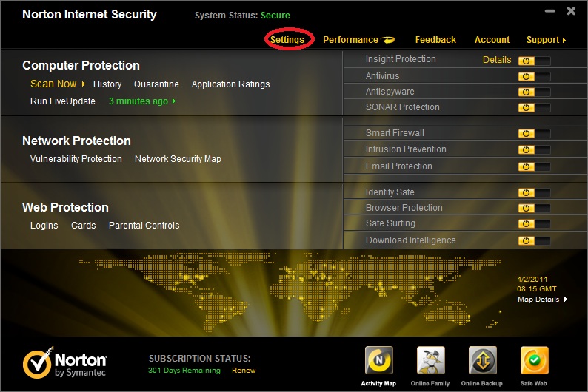The image size is (588, 392).
Task: Disable SONAR Protection switch
Action: click(535, 108)
